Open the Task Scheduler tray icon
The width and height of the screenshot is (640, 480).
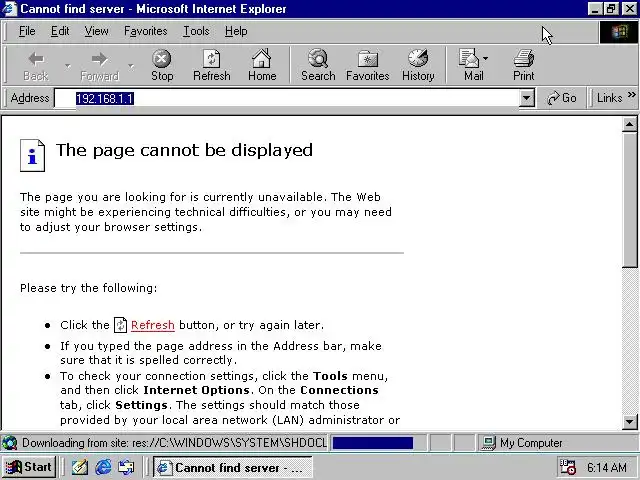[x=568, y=467]
